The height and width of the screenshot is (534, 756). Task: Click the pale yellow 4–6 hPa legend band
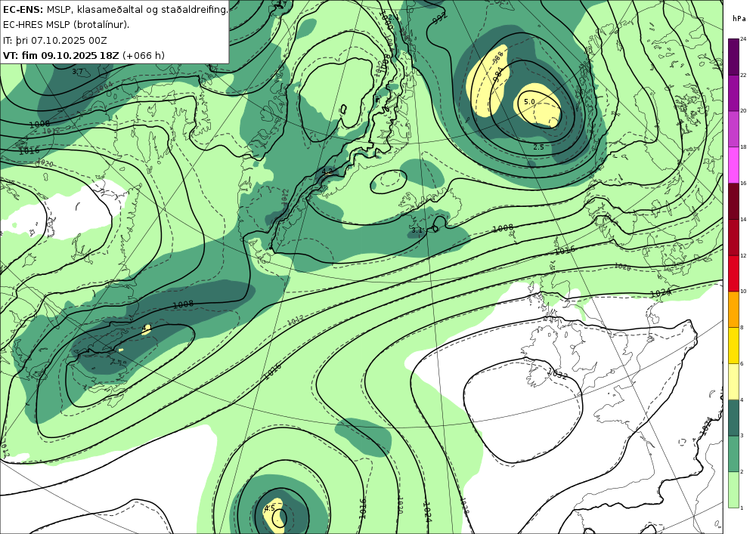[733, 381]
